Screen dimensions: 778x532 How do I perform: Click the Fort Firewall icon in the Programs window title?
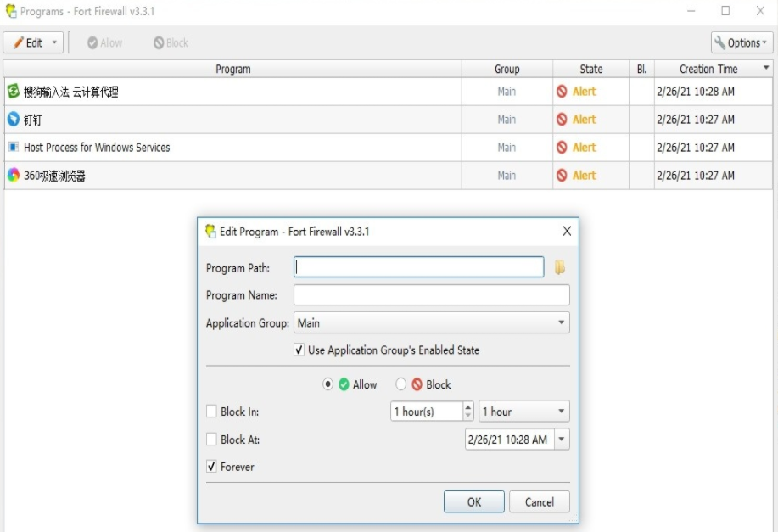11,10
